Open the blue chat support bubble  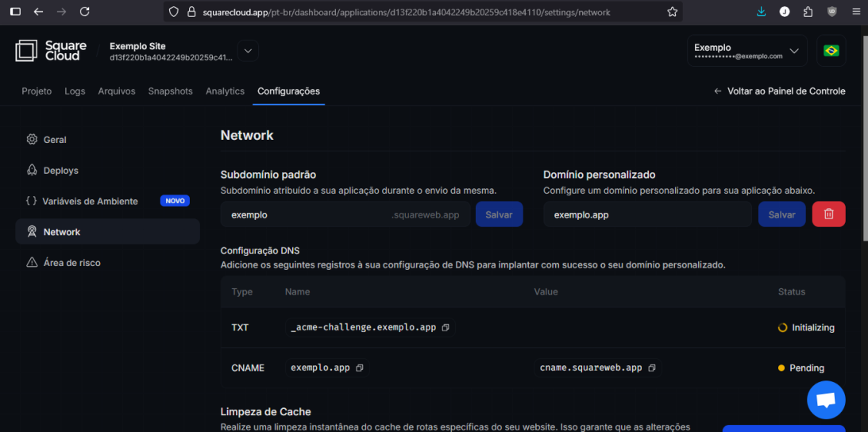pyautogui.click(x=826, y=400)
